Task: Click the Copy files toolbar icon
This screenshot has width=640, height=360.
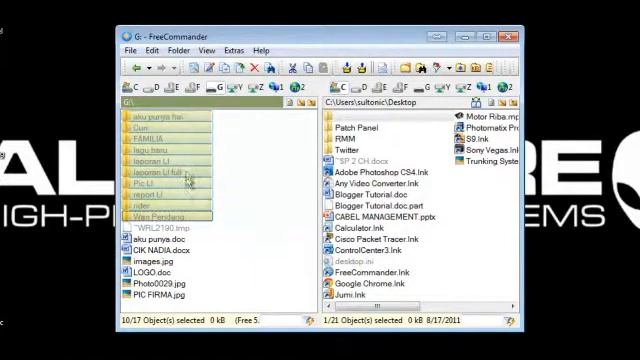Action: coord(224,68)
